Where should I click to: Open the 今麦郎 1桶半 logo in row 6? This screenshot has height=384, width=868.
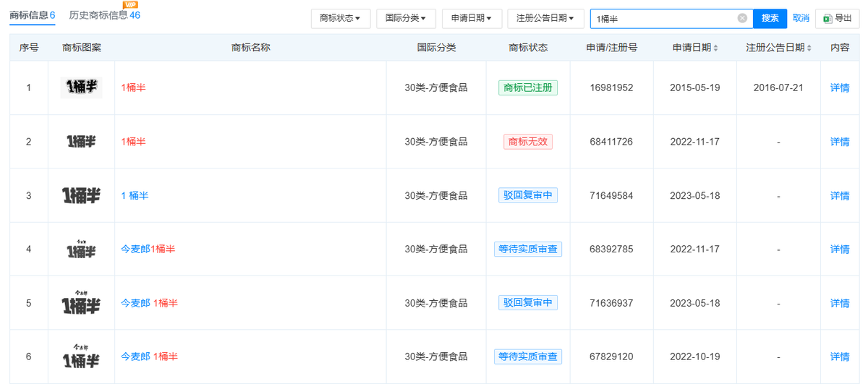[x=81, y=357]
